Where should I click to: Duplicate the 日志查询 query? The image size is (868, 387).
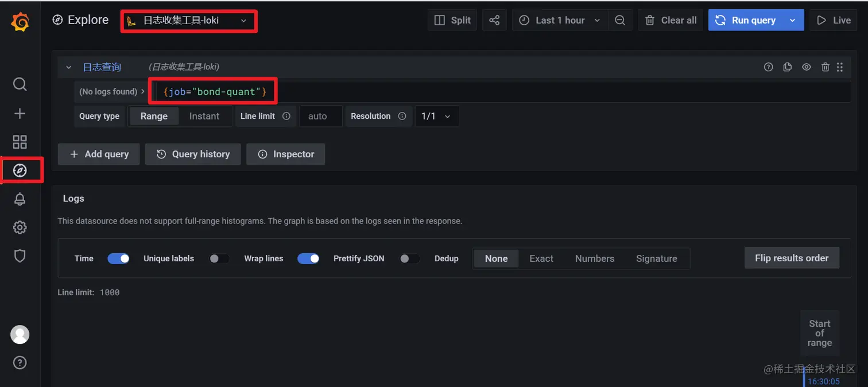pos(788,67)
